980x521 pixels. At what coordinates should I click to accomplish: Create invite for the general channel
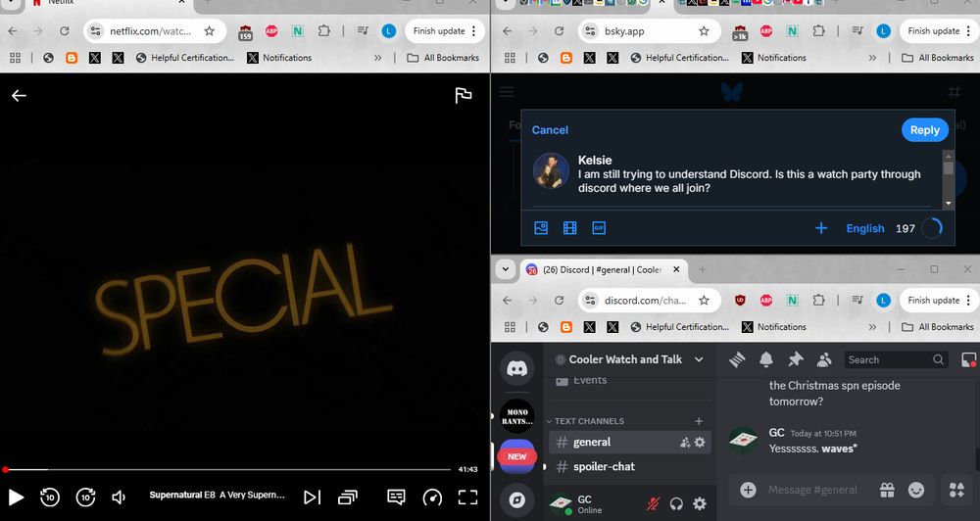pyautogui.click(x=685, y=443)
